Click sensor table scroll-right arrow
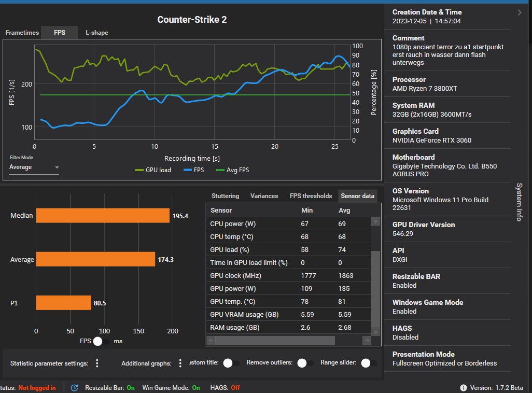 pos(367,341)
